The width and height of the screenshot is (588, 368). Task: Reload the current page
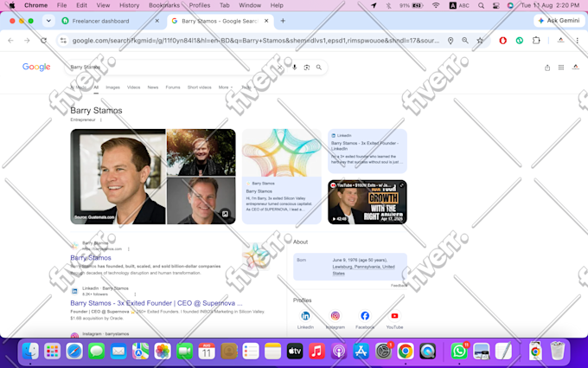point(43,40)
